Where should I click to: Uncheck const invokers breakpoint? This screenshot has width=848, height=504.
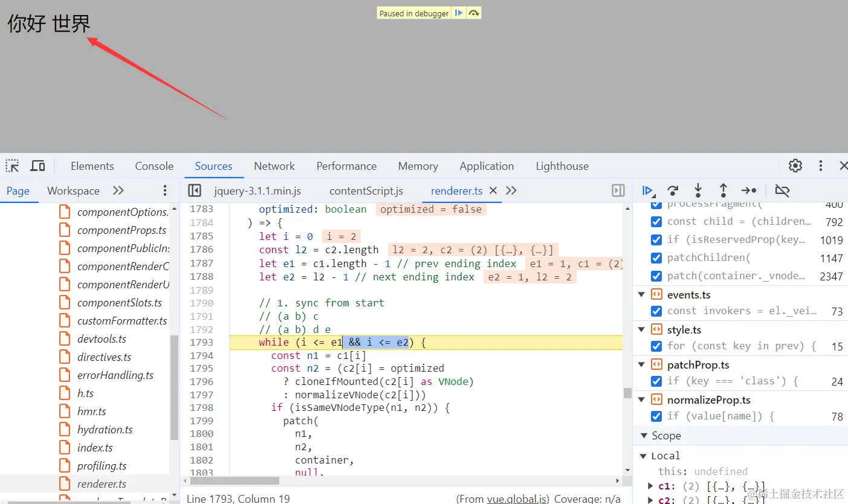(656, 311)
